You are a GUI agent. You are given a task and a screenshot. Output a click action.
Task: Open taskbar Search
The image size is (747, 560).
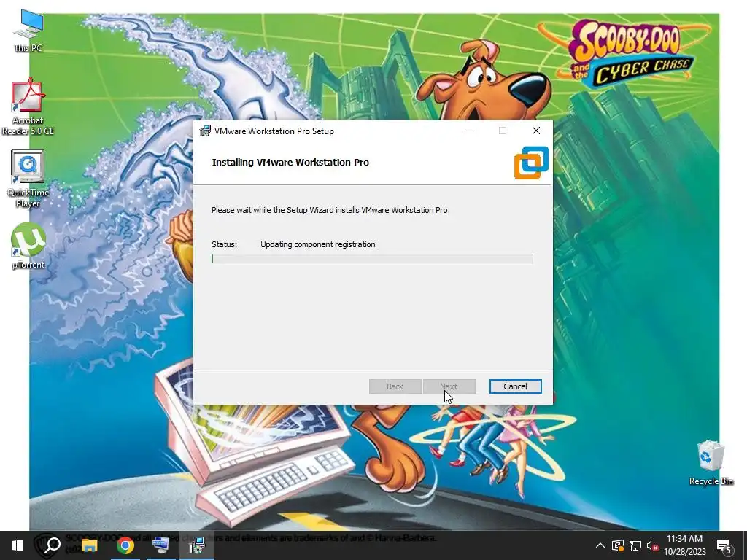(x=53, y=545)
